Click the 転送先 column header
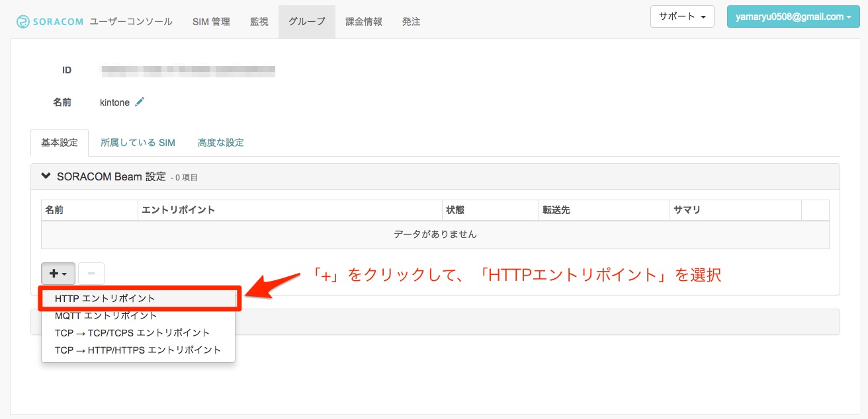868x419 pixels. click(604, 210)
